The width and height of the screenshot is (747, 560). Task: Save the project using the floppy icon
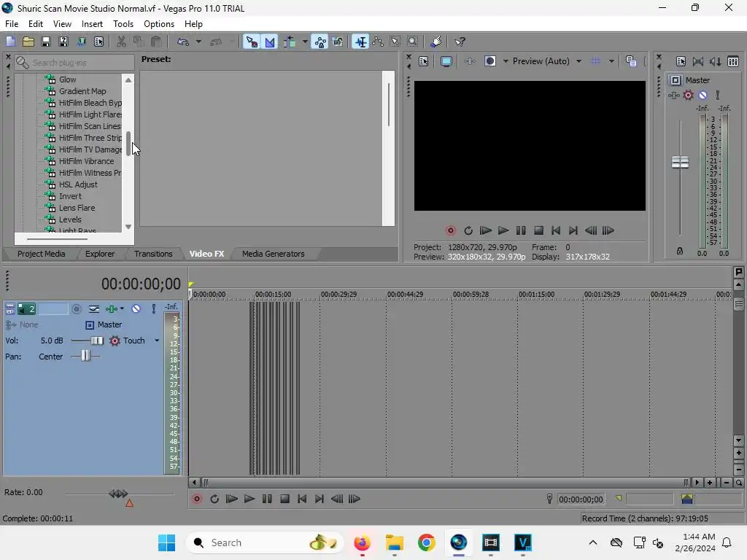point(46,42)
